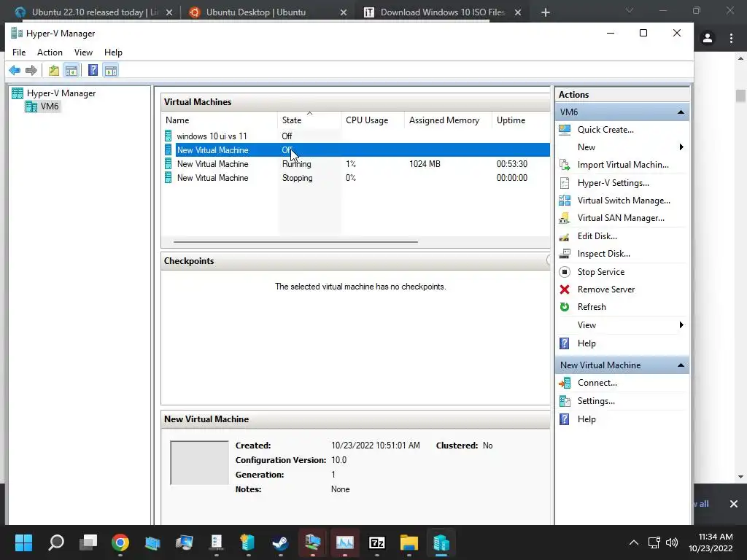This screenshot has height=560, width=747.
Task: Click Virtual Switch Manager... action
Action: pyautogui.click(x=624, y=201)
